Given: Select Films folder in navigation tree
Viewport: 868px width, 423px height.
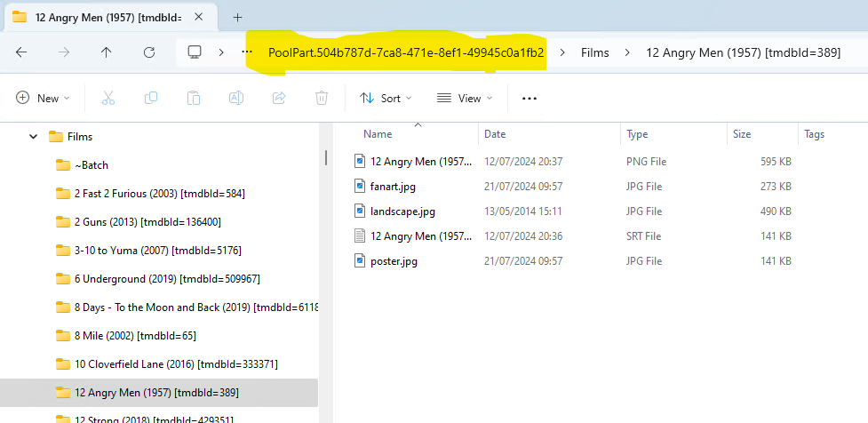Looking at the screenshot, I should [80, 137].
